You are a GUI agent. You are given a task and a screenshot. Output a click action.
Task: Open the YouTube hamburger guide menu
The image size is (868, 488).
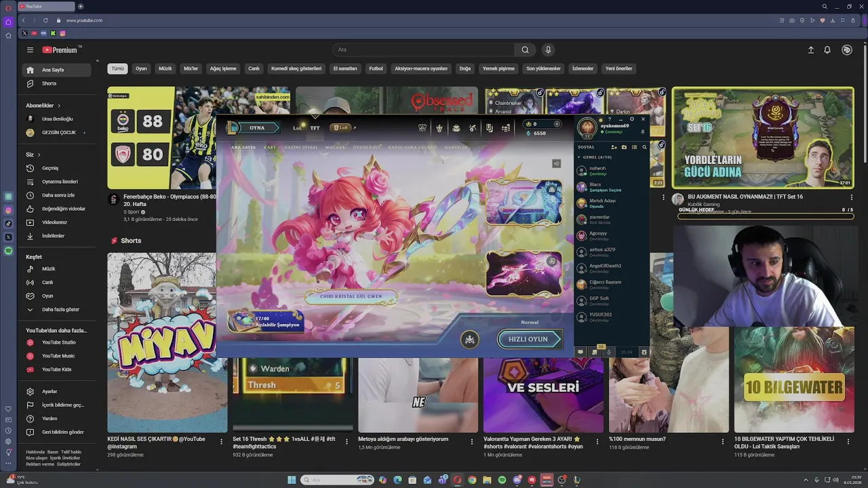pos(30,49)
